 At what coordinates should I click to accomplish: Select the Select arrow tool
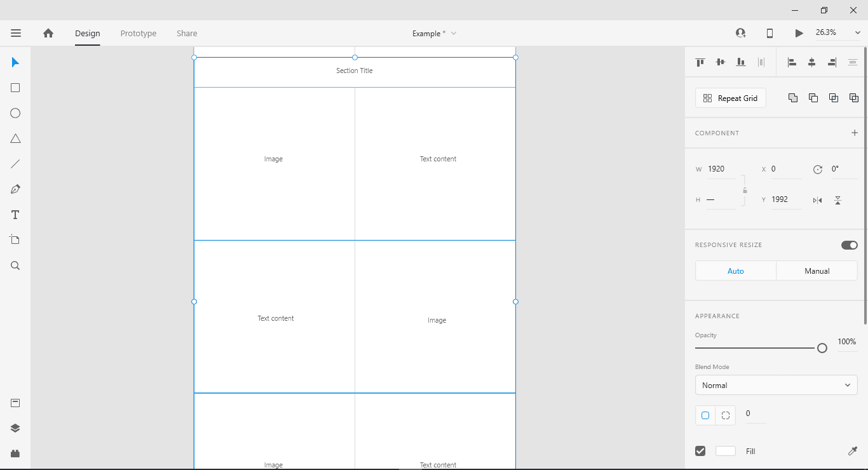pos(15,62)
